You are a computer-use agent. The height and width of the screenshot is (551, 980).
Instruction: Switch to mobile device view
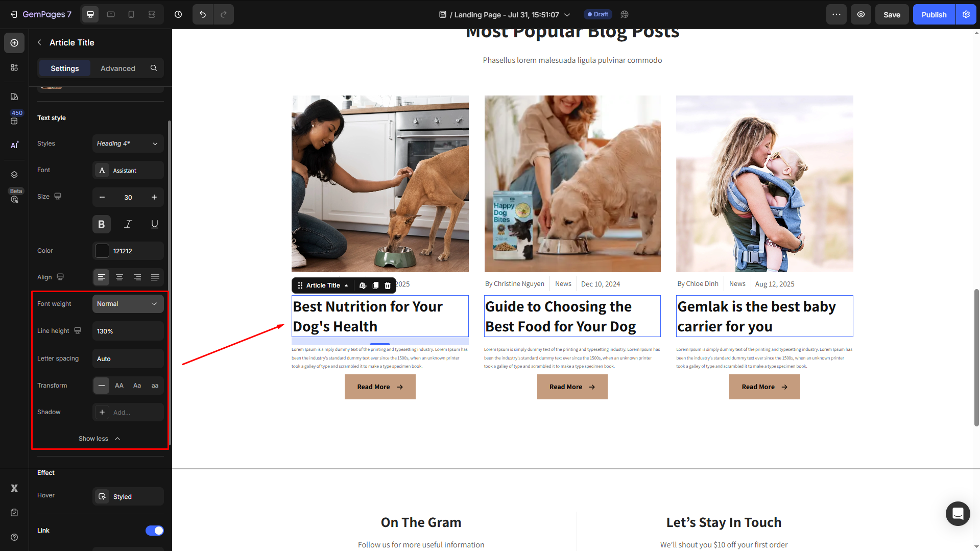pos(131,14)
